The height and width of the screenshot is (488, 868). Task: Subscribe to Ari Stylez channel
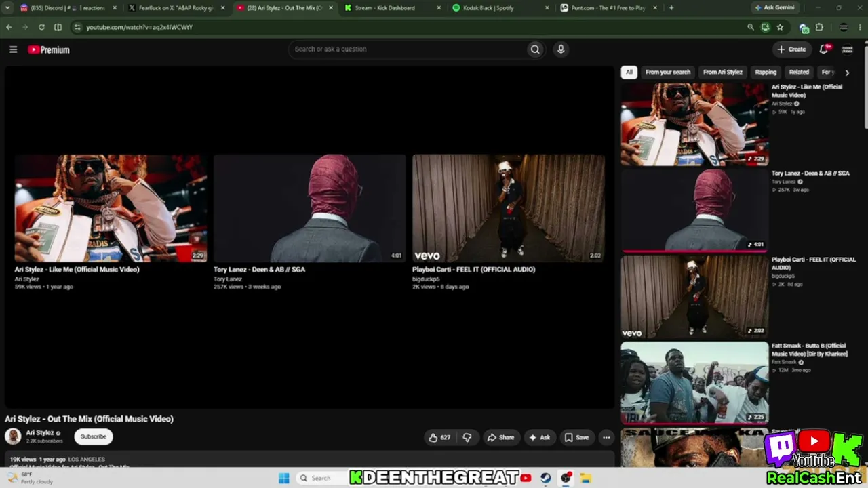pos(94,436)
